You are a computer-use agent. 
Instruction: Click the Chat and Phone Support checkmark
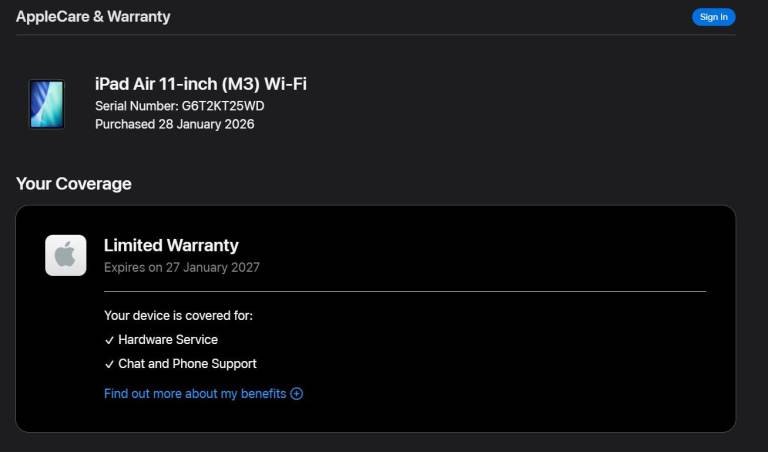coord(109,364)
